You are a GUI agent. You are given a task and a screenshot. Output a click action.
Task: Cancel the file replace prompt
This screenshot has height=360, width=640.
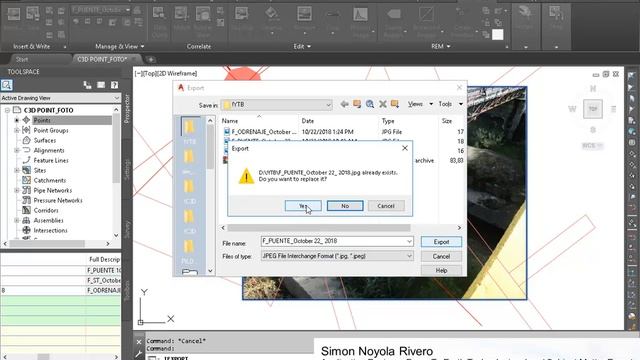coord(386,206)
